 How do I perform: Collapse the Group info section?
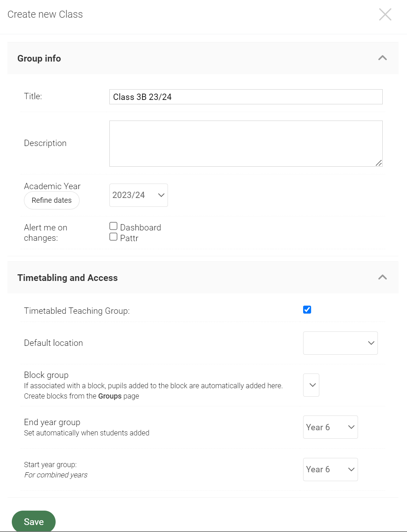point(382,58)
